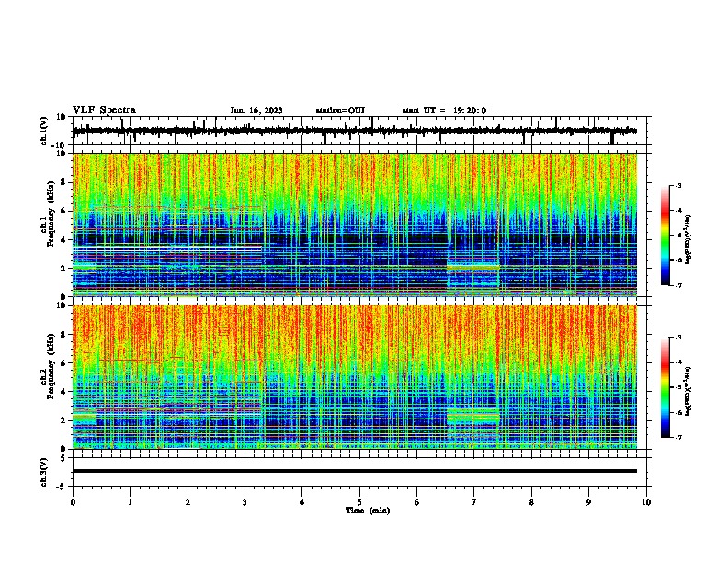Click the ch.1 spectrogram panel
Screen dimensions: 728x563
tap(355, 224)
